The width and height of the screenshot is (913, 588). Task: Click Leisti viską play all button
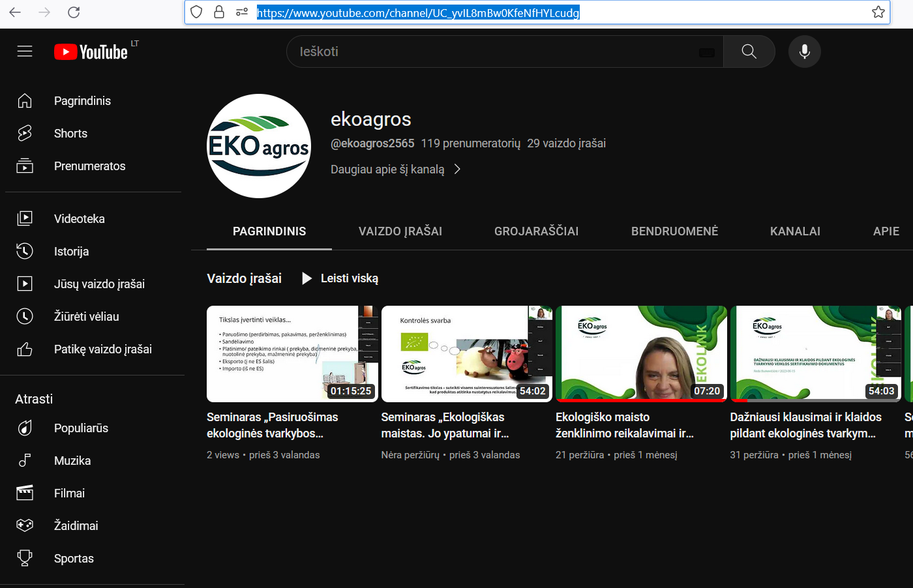340,278
